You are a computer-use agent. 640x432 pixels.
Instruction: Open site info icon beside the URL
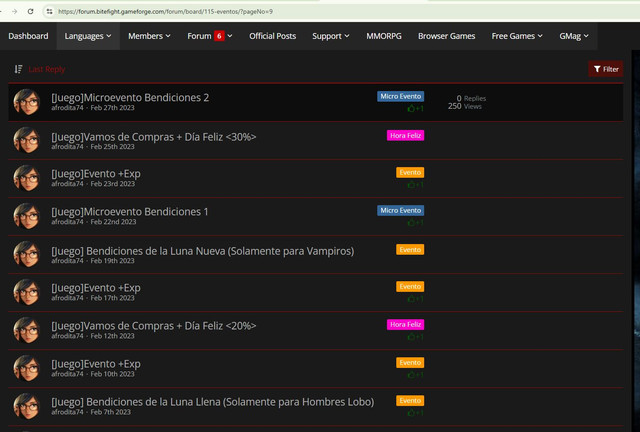click(49, 11)
